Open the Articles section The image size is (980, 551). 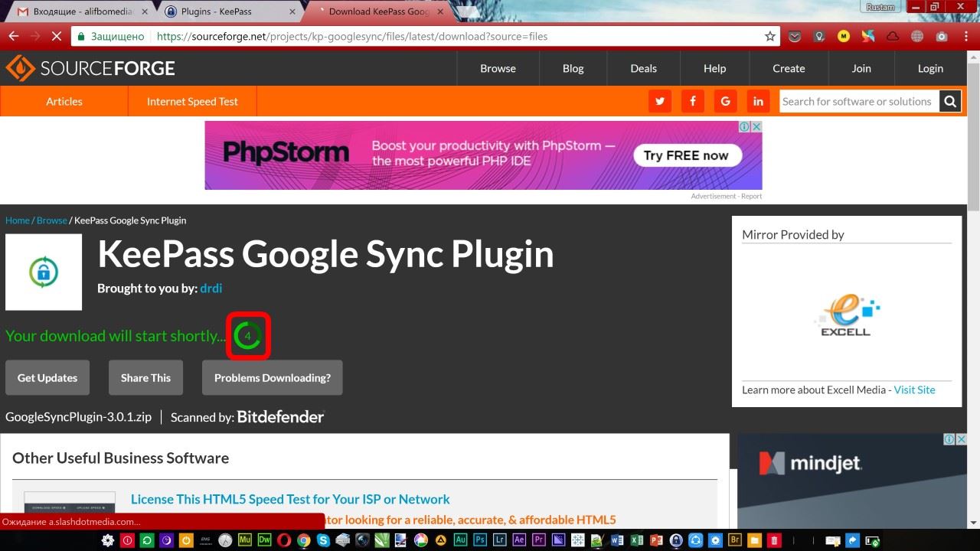tap(64, 101)
